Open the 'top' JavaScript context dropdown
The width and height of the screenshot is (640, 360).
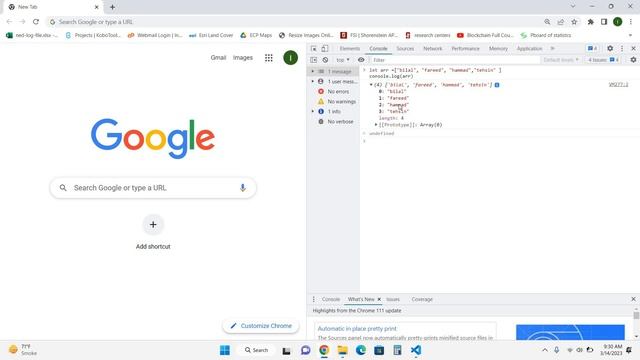coord(343,60)
